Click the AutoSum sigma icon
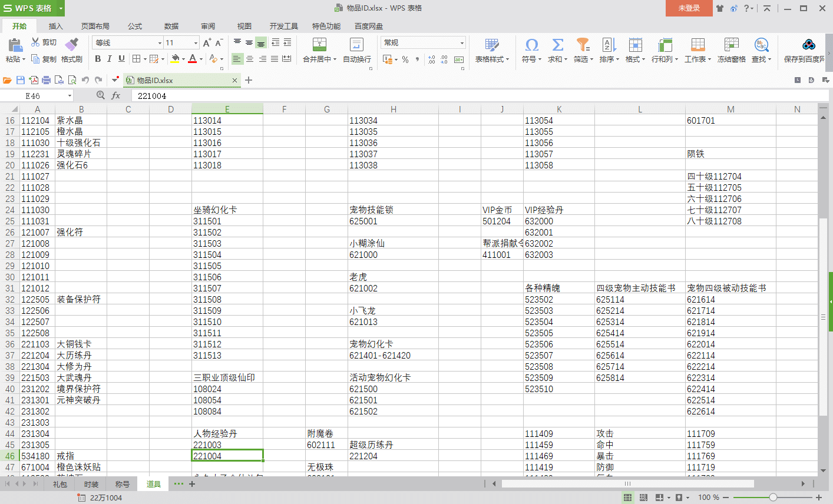This screenshot has height=504, width=833. pos(557,45)
